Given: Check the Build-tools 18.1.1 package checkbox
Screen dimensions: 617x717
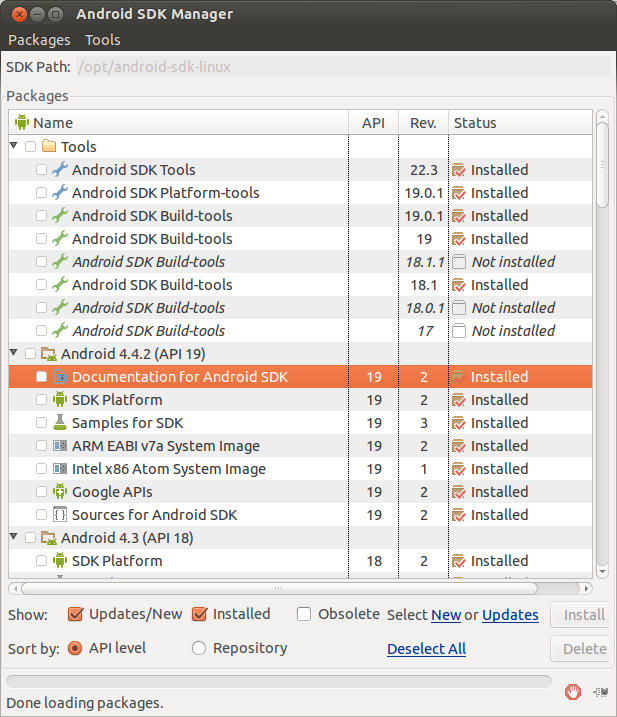Looking at the screenshot, I should [41, 262].
